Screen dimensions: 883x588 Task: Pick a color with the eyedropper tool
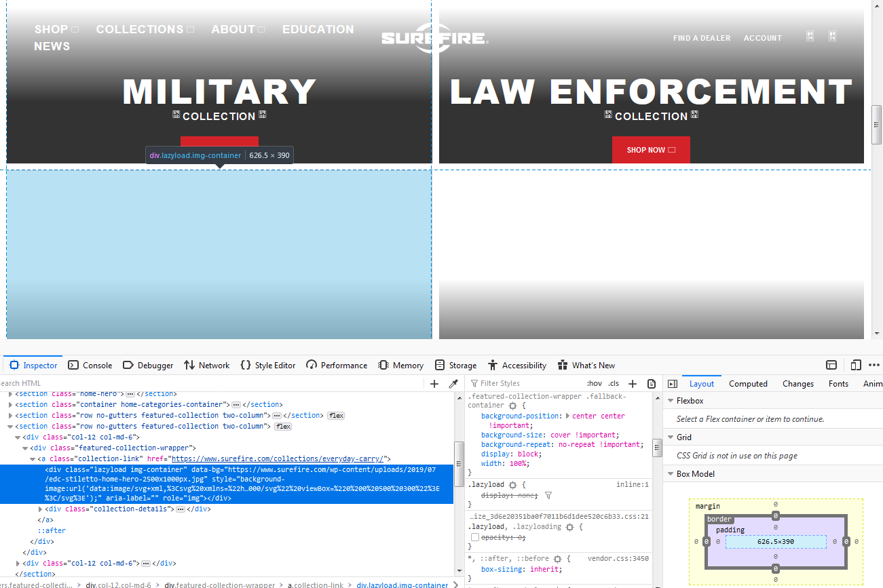click(x=453, y=384)
